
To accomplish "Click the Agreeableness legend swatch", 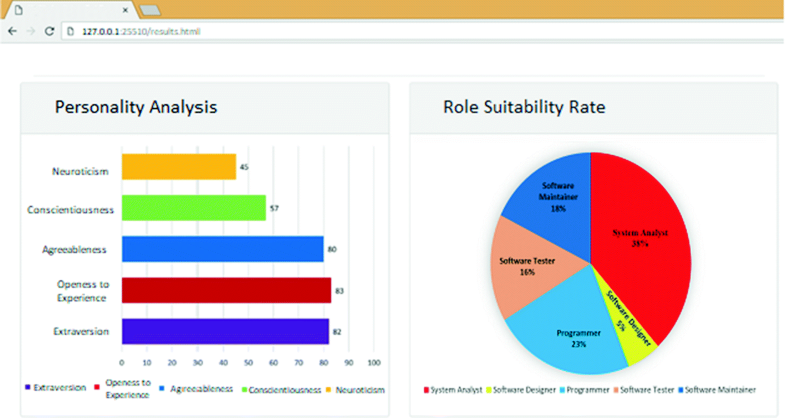I will (162, 388).
